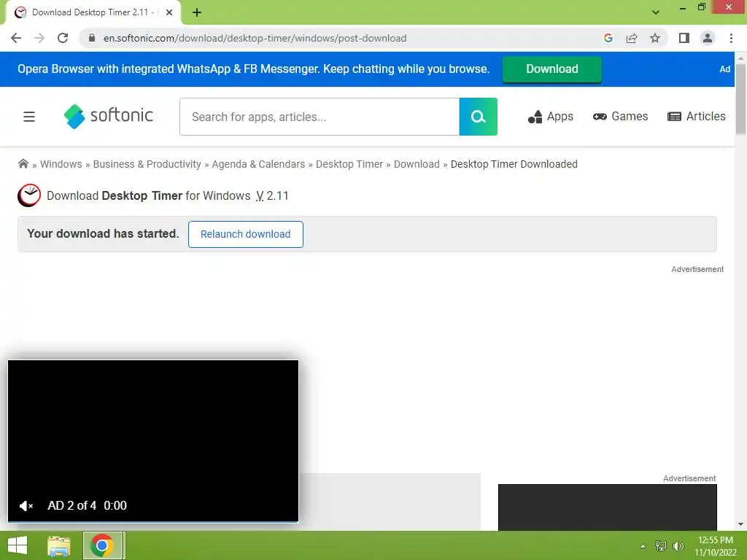Click the browser forward arrow
This screenshot has width=747, height=560.
click(x=39, y=38)
